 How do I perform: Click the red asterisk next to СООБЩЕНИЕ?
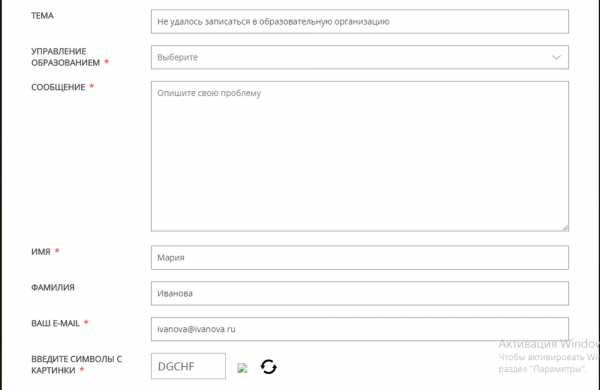[91, 87]
